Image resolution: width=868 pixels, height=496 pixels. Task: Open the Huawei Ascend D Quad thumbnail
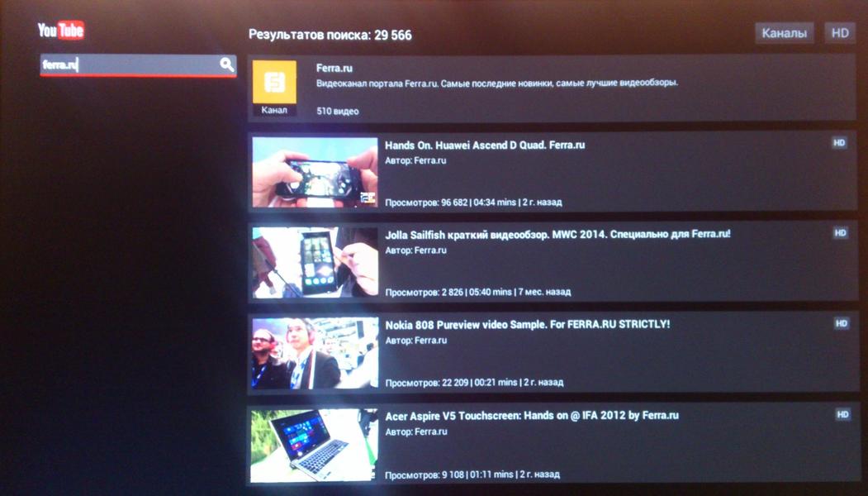coord(315,172)
